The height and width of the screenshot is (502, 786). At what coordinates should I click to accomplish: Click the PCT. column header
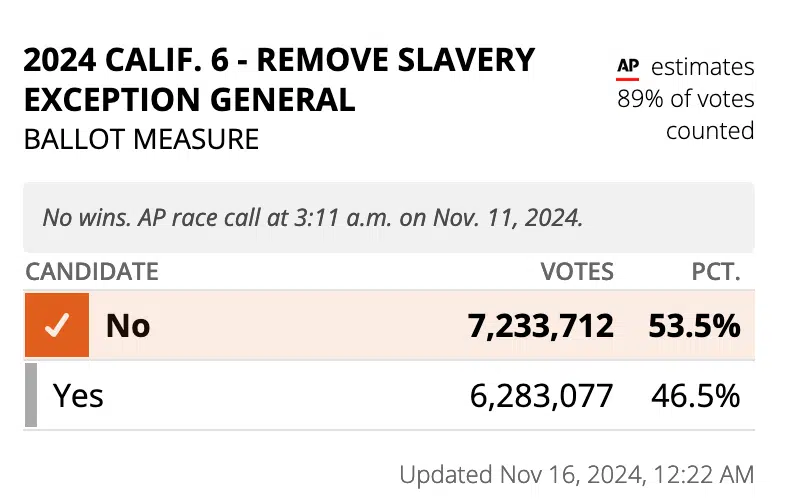pos(716,272)
